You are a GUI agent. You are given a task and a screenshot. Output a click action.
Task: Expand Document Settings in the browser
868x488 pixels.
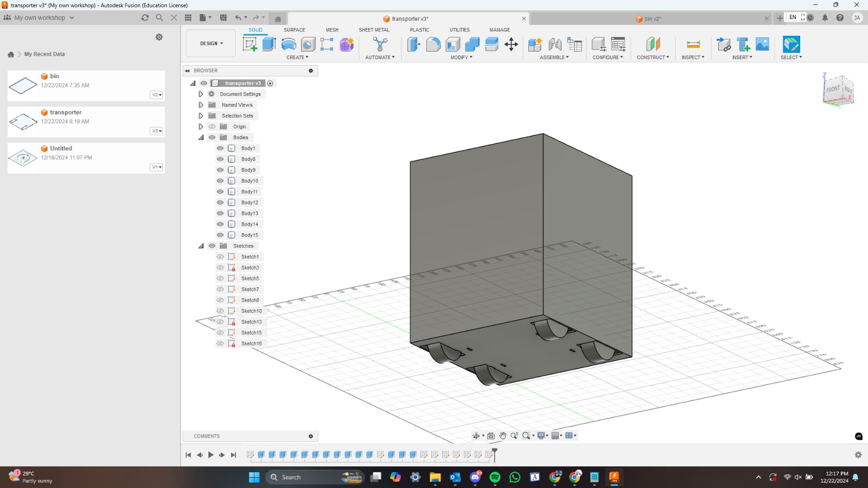[201, 94]
